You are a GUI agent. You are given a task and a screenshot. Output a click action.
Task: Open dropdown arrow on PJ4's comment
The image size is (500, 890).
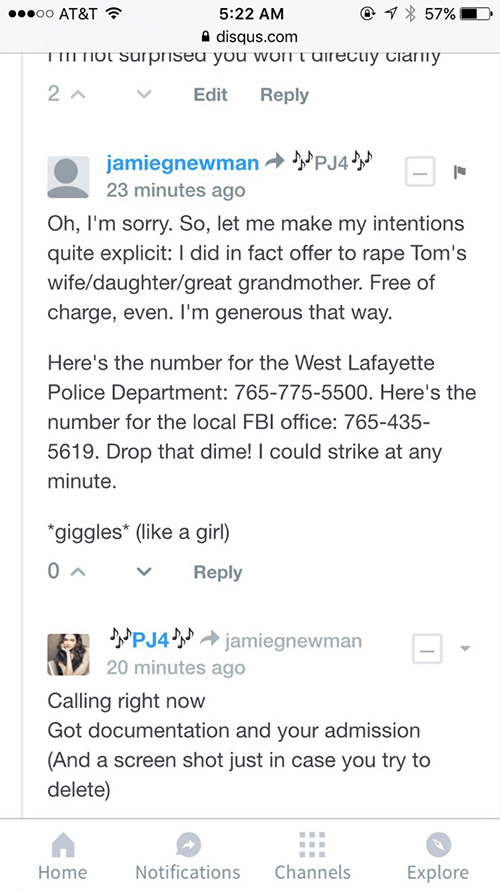[x=465, y=648]
